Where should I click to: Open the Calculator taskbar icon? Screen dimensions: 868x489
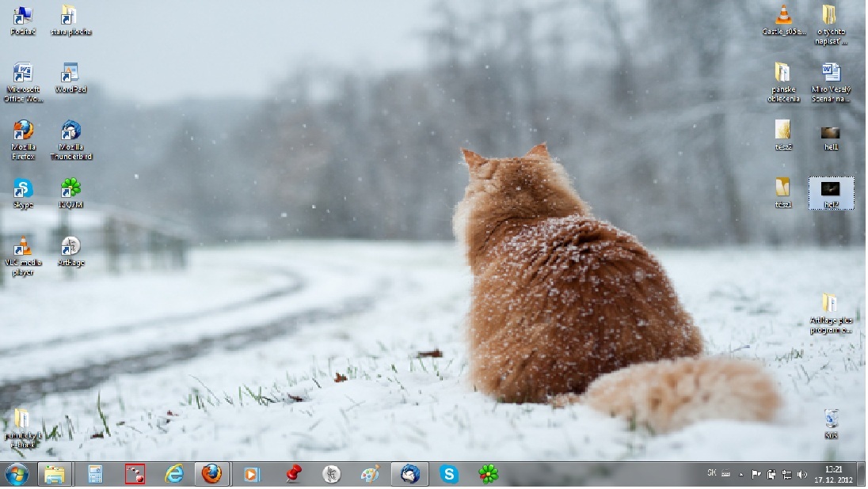95,474
